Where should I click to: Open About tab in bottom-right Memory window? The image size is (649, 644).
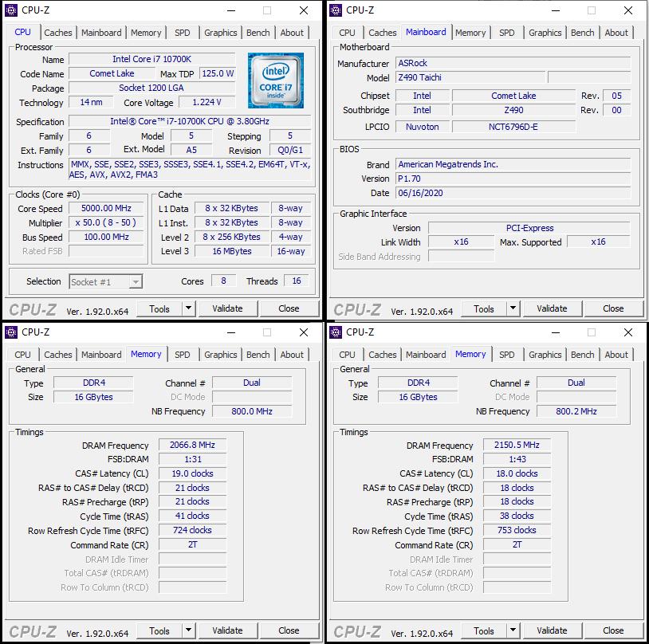pos(616,355)
